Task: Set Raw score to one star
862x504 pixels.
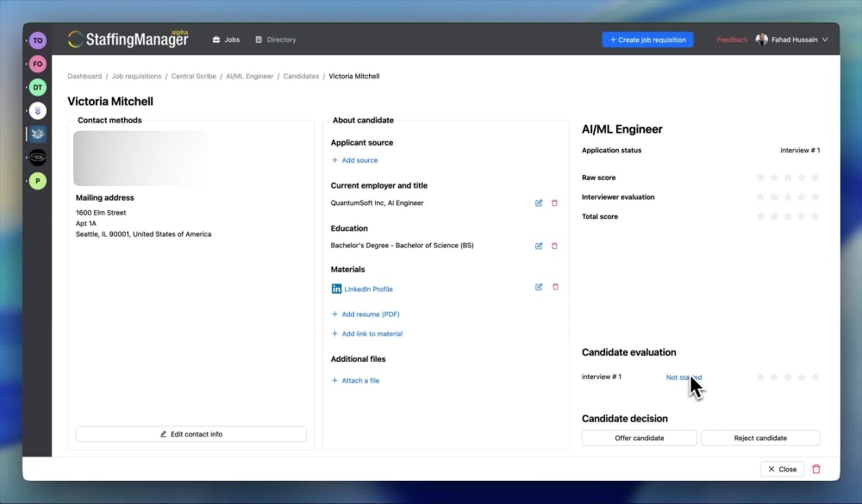Action: point(760,177)
